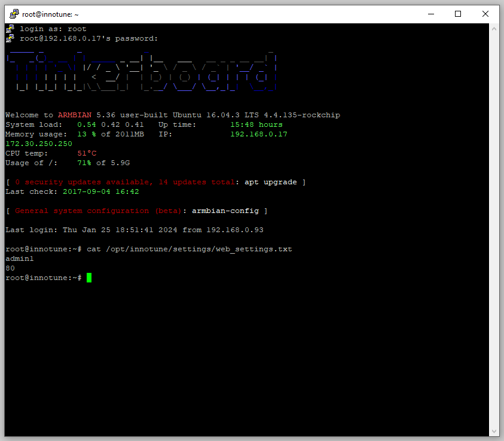Click the 'armbian-config' text
Screen dimensions: 504x441
coord(225,211)
